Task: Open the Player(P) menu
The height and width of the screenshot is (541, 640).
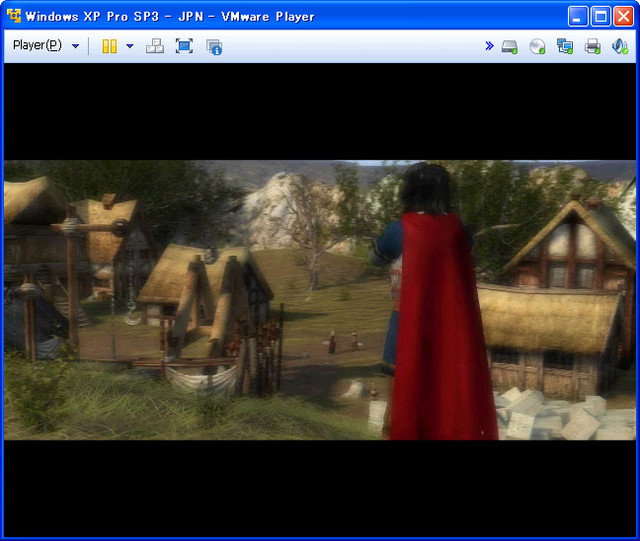Action: 37,45
